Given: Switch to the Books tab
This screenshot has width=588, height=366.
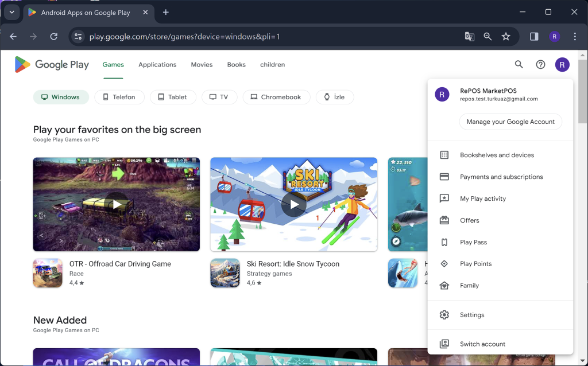Looking at the screenshot, I should [x=236, y=64].
